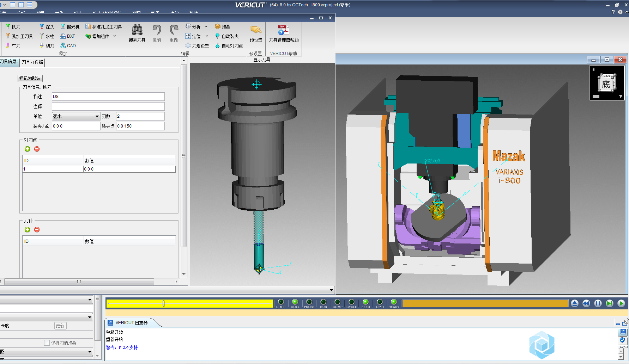Enable the 保持刀柄堆叠 checkbox
This screenshot has width=629, height=364.
47,343
